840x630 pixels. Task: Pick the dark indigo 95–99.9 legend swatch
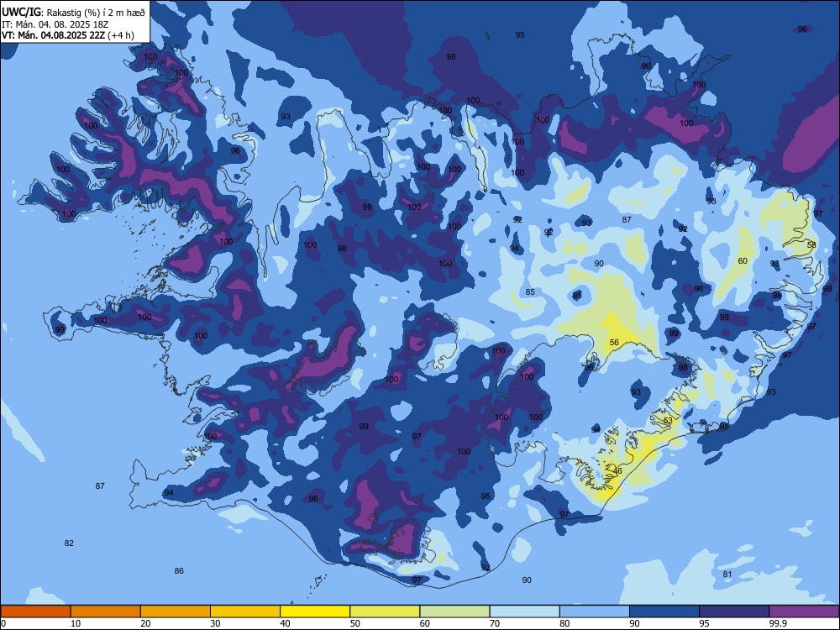pyautogui.click(x=734, y=612)
